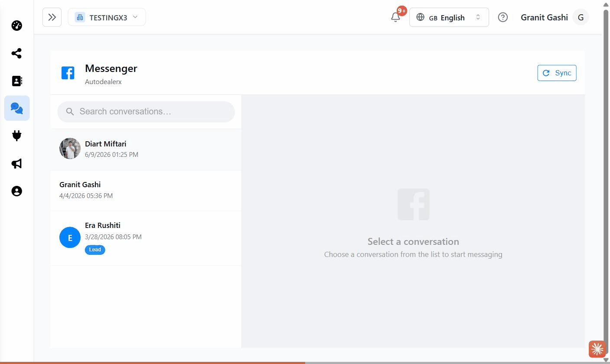Open Diart Miftari conversation
The height and width of the screenshot is (364, 610).
(146, 149)
